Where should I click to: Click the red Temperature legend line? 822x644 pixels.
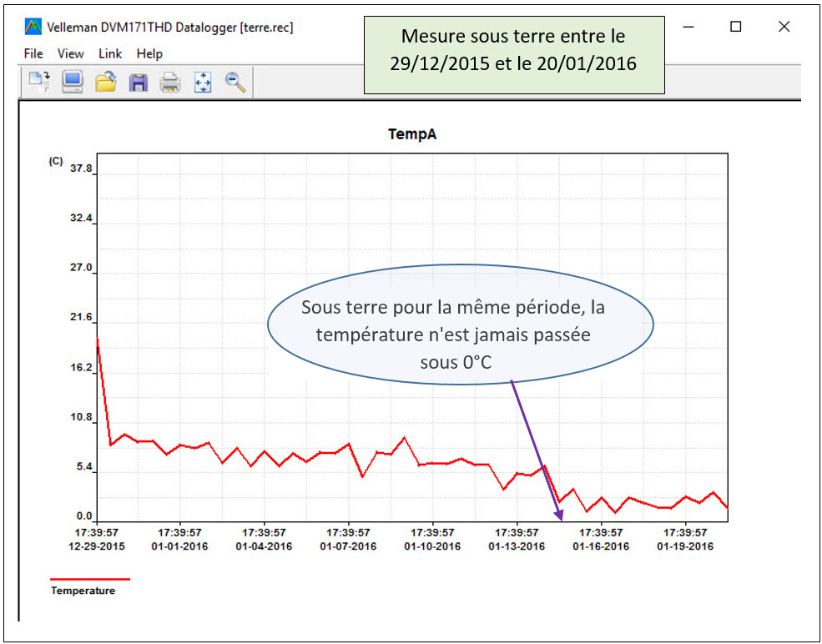click(89, 578)
